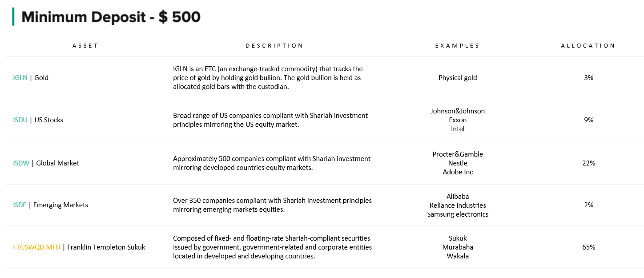
Task: Click the green accent bar beside heading
Action: [x=13, y=16]
